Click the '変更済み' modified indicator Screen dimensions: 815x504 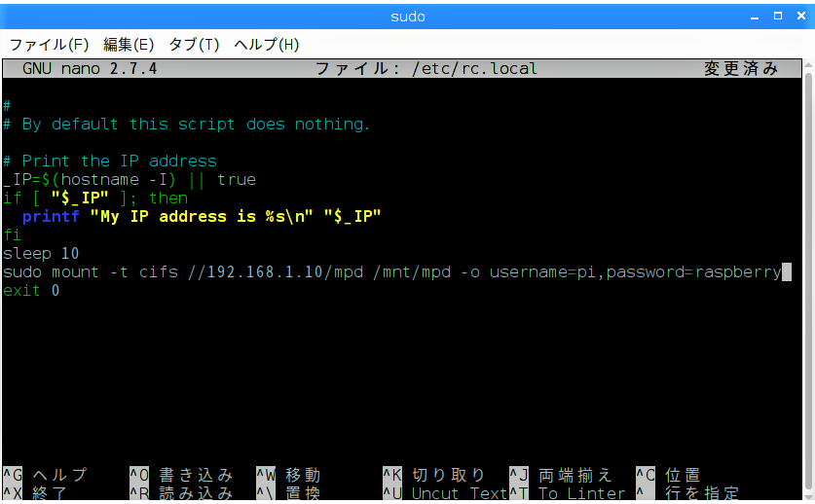coord(741,68)
